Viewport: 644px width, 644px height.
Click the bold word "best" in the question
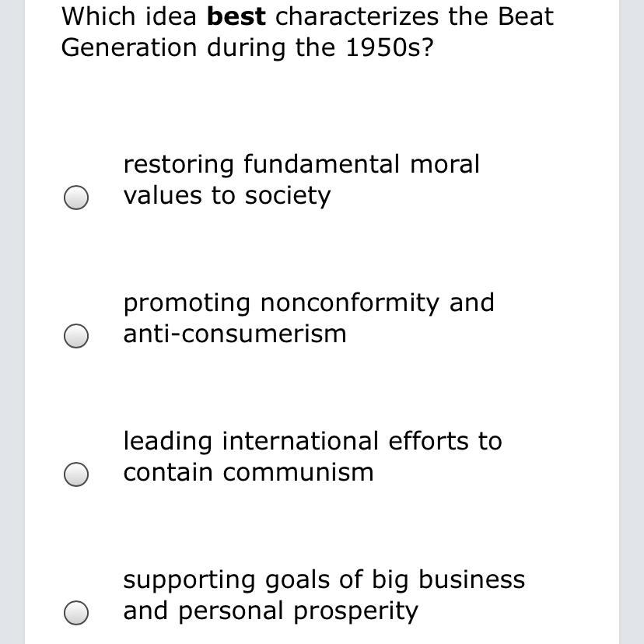click(236, 16)
